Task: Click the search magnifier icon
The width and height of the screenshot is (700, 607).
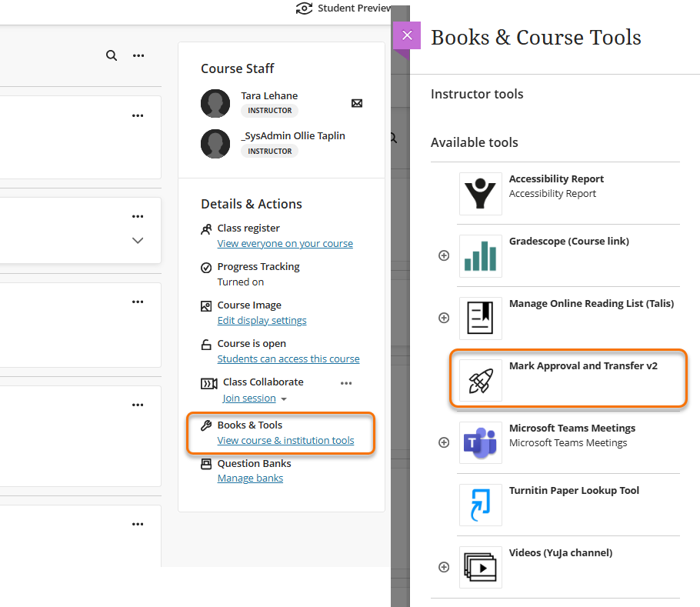Action: click(x=112, y=55)
